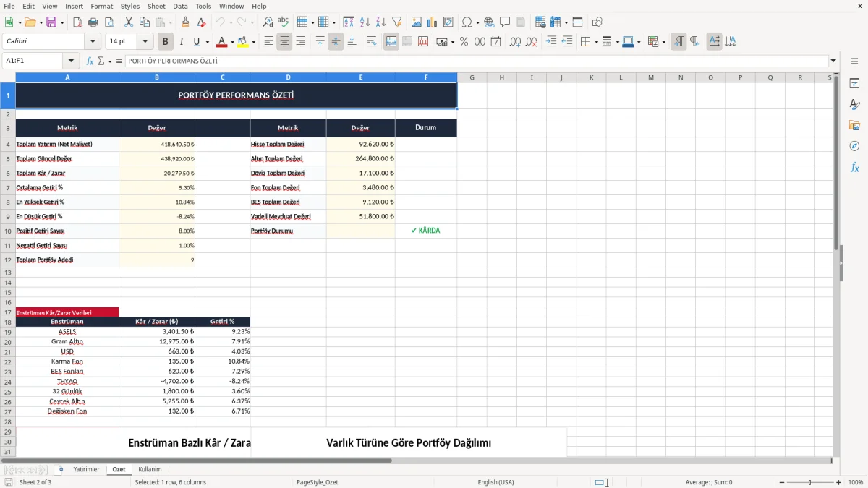Screen dimensions: 868x488
Task: Toggle Bold formatting
Action: pyautogui.click(x=166, y=42)
